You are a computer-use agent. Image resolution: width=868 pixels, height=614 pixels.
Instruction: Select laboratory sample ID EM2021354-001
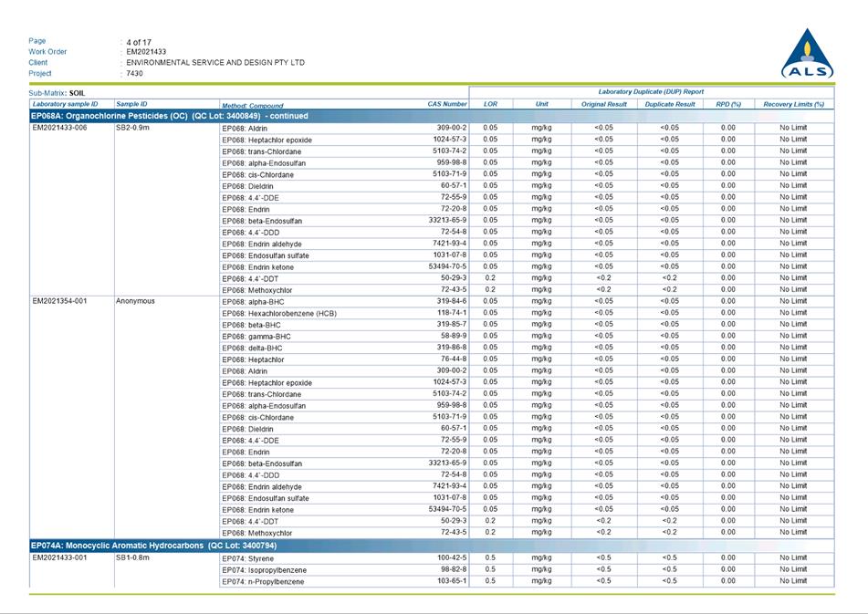[x=60, y=301]
